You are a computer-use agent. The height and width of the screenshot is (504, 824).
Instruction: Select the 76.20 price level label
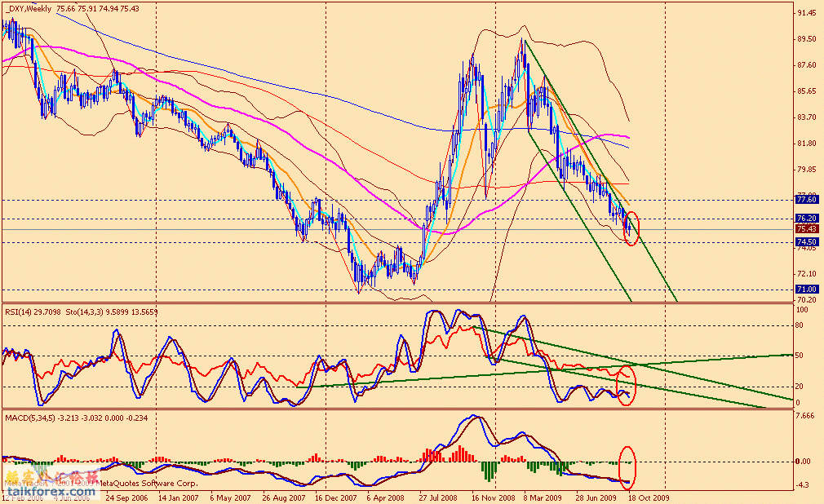point(806,218)
